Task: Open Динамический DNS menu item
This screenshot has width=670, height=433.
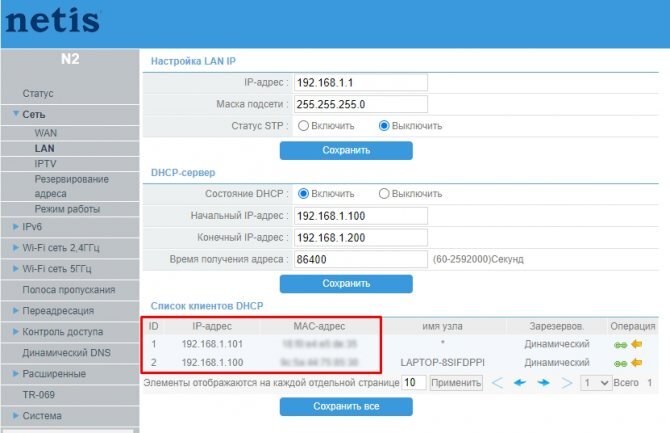Action: tap(66, 353)
